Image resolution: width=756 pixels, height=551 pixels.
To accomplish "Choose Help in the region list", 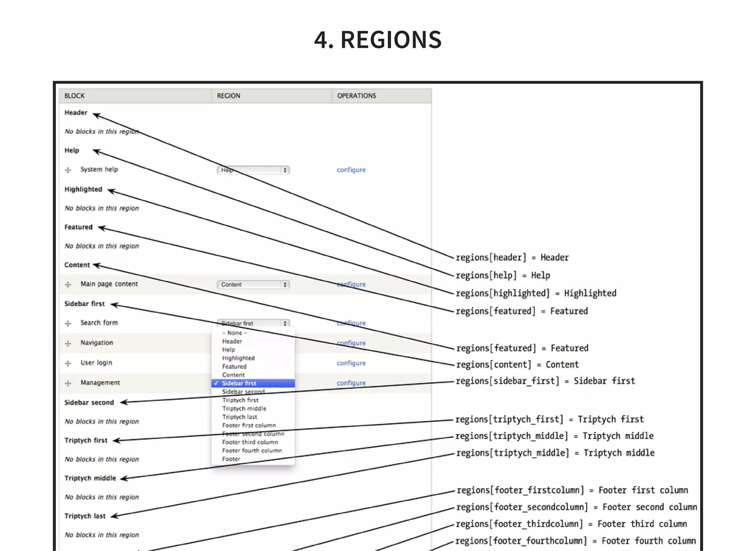I will (x=228, y=350).
